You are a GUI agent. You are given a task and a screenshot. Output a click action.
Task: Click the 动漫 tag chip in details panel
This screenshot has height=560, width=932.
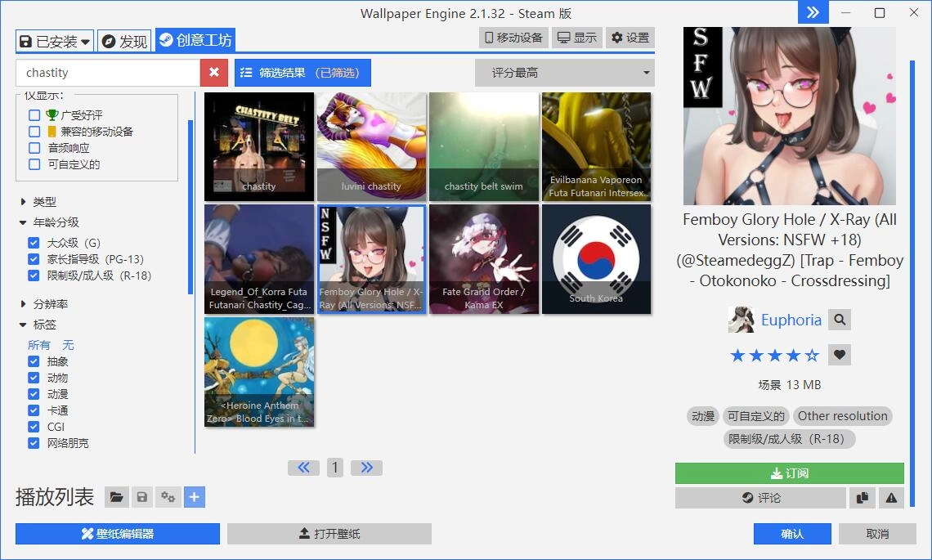(x=703, y=416)
